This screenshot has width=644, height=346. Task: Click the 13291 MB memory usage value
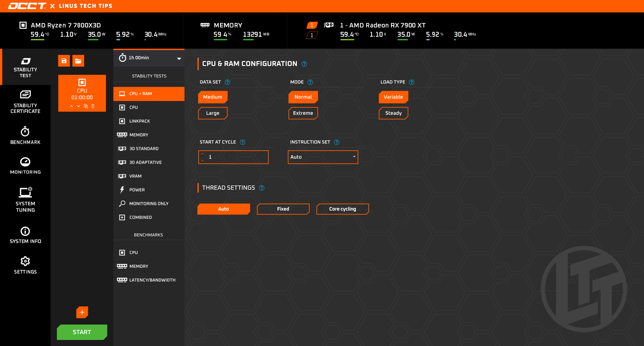click(x=256, y=35)
